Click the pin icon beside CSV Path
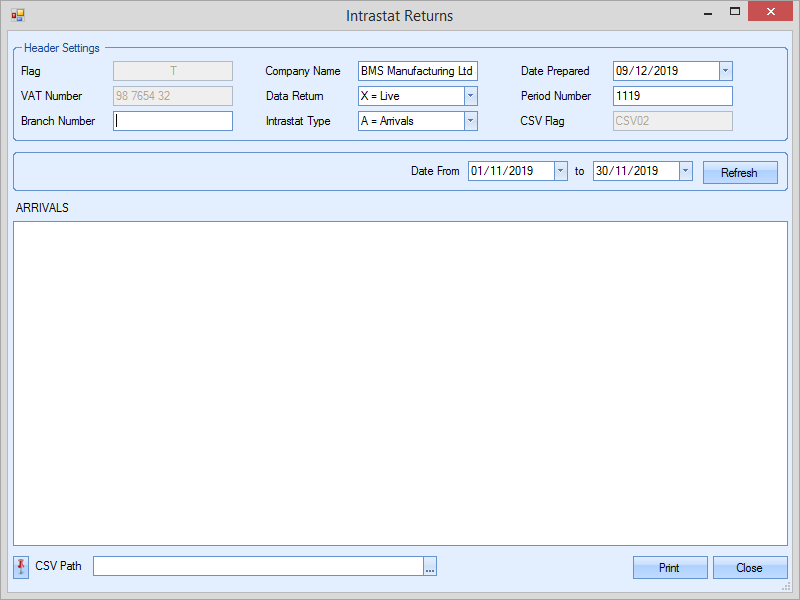 pyautogui.click(x=22, y=567)
